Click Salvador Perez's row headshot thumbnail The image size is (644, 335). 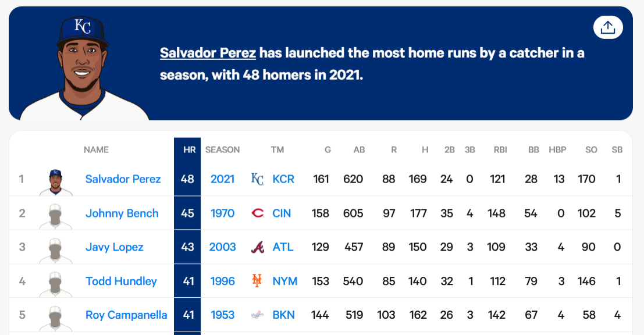(x=55, y=181)
